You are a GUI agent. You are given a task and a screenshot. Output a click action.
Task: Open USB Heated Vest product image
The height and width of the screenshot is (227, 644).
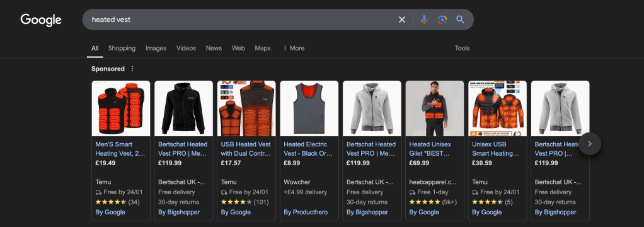coord(246,108)
